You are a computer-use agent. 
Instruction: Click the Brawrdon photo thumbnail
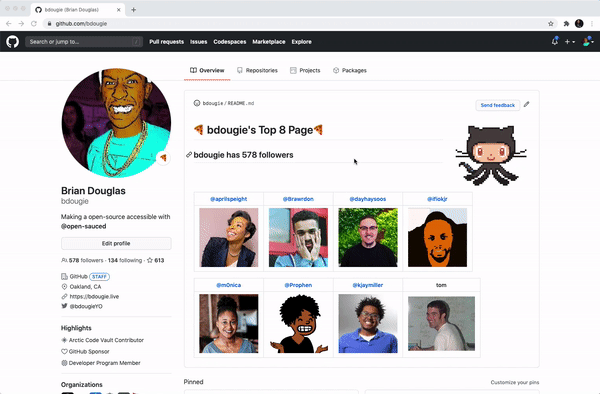pos(298,237)
